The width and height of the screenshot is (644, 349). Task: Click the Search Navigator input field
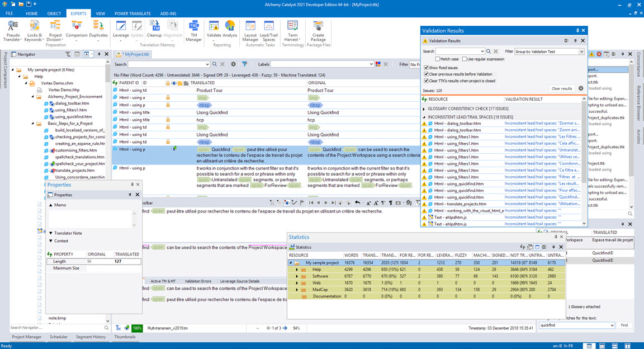click(x=56, y=328)
